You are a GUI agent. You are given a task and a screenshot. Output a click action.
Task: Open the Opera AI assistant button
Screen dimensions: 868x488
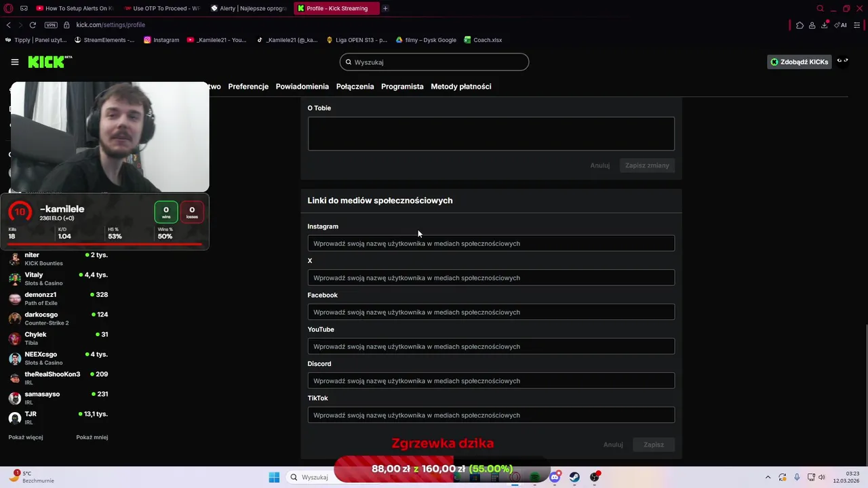pyautogui.click(x=841, y=25)
